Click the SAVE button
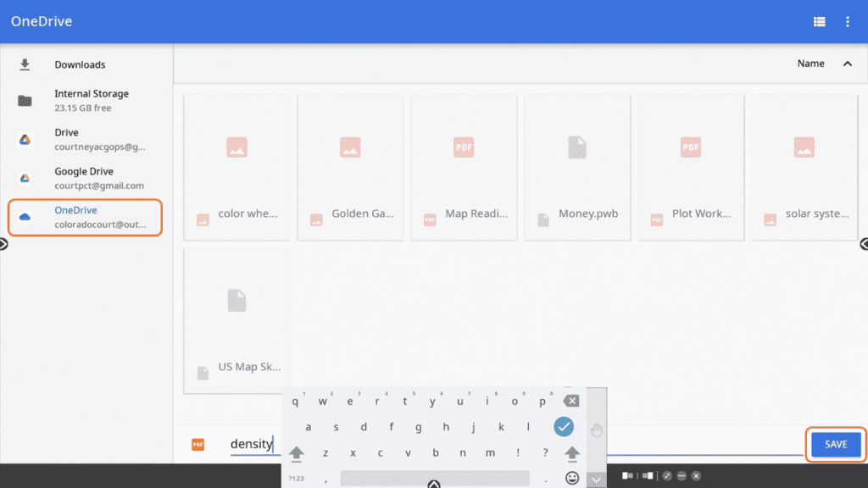 coord(835,444)
